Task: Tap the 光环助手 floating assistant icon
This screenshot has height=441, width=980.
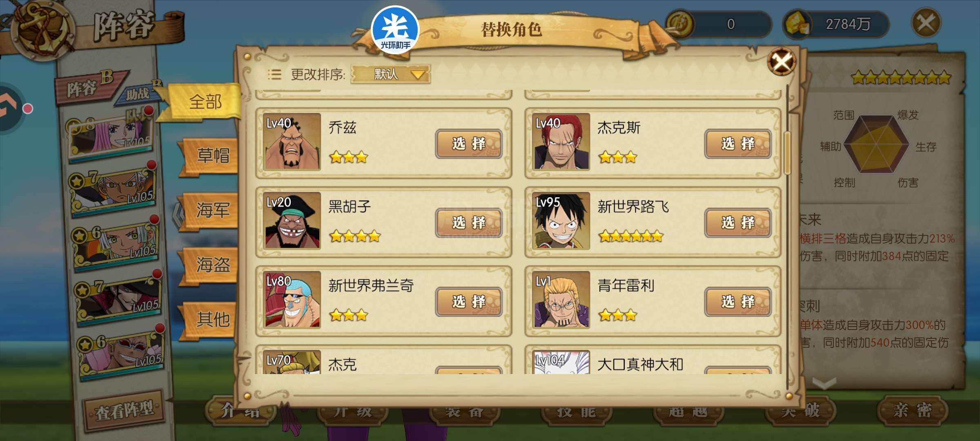Action: coord(395,30)
